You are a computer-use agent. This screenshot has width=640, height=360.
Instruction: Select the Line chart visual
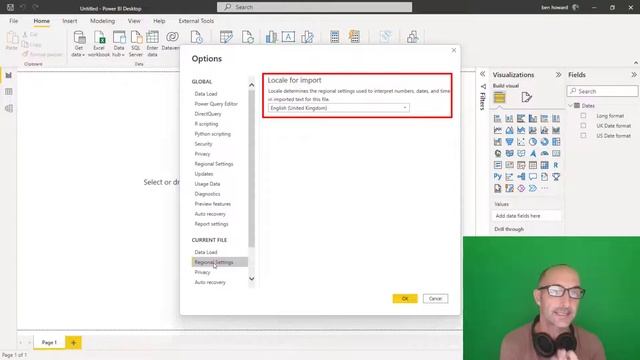[x=498, y=130]
